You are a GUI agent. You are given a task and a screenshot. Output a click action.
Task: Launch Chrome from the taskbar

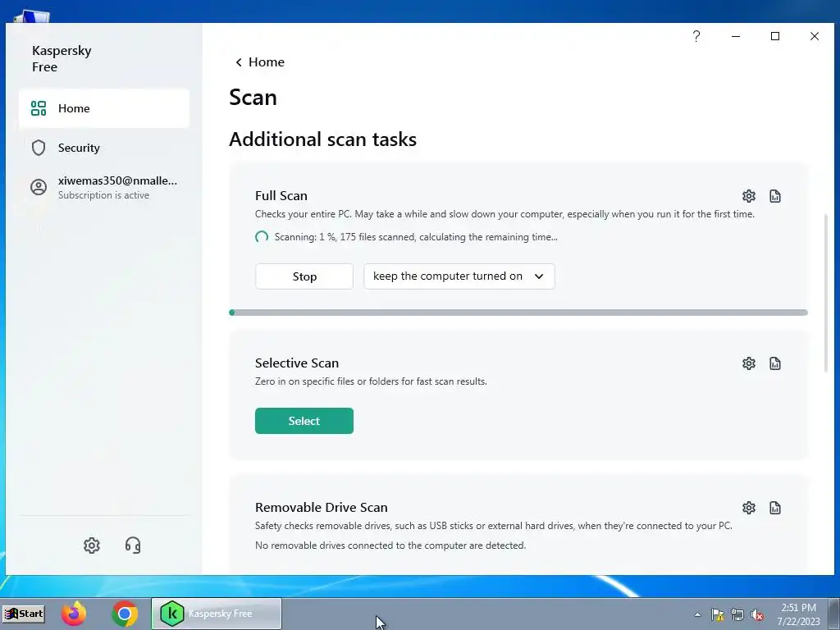click(x=125, y=614)
